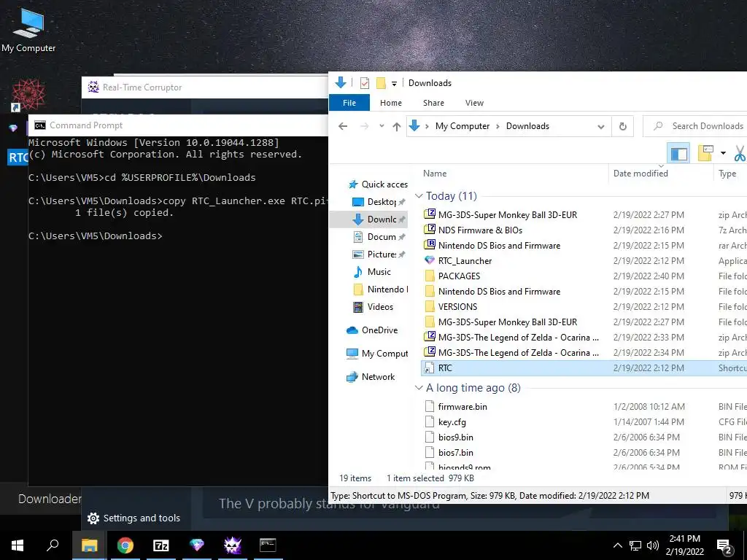747x560 pixels.
Task: Click the Cut scissors icon
Action: point(740,153)
